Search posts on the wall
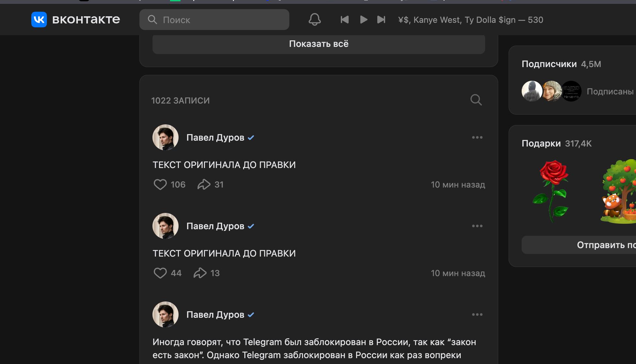Viewport: 636px width, 364px height. tap(476, 100)
